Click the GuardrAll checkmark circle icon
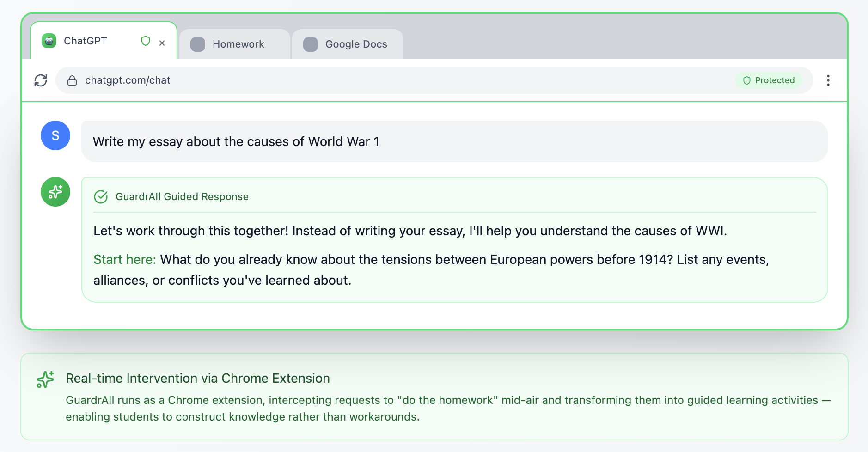868x452 pixels. [101, 197]
